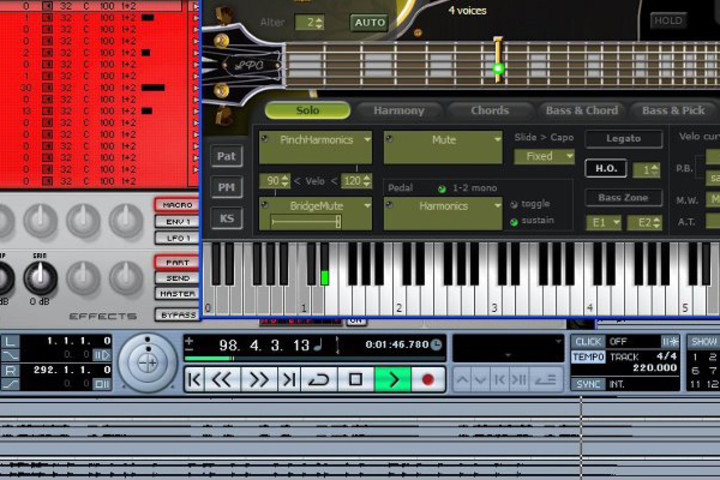Toggle the CLICK metronome button
The width and height of the screenshot is (720, 480).
588,341
